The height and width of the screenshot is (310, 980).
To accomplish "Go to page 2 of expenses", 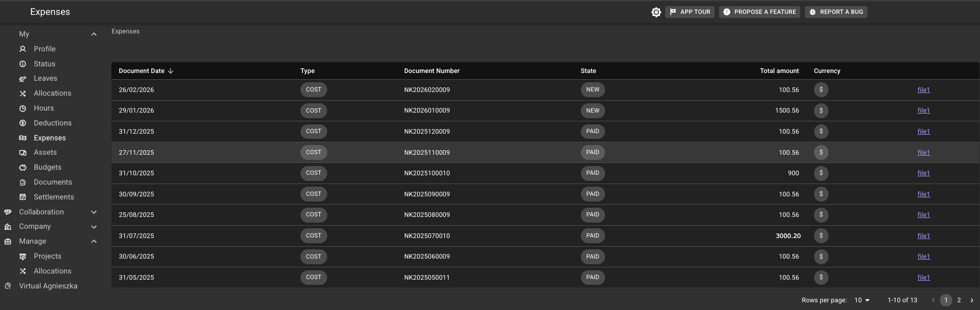I will tap(958, 300).
